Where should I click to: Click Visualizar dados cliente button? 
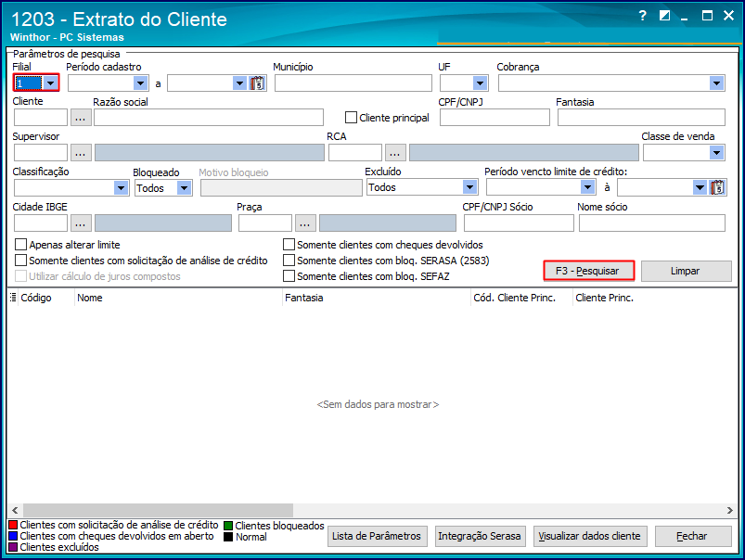(x=590, y=536)
